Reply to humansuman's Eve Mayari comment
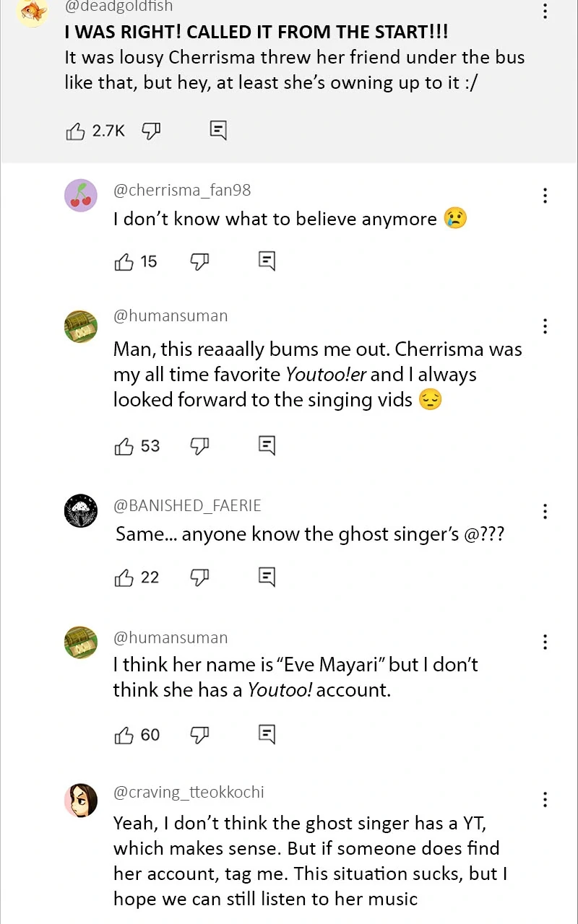This screenshot has height=924, width=578. click(x=267, y=735)
